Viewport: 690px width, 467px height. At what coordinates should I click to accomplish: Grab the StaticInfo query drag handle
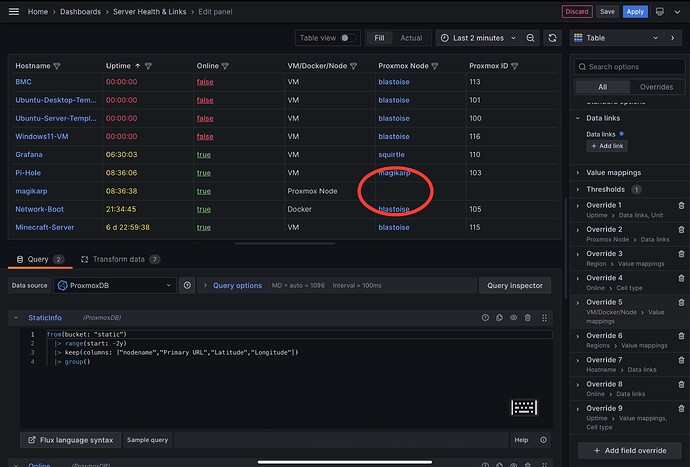[544, 317]
